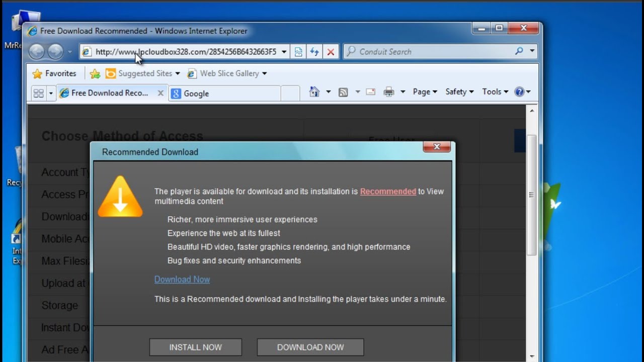Close the Free Download Reco... tab
This screenshot has width=644, height=362.
tap(160, 93)
